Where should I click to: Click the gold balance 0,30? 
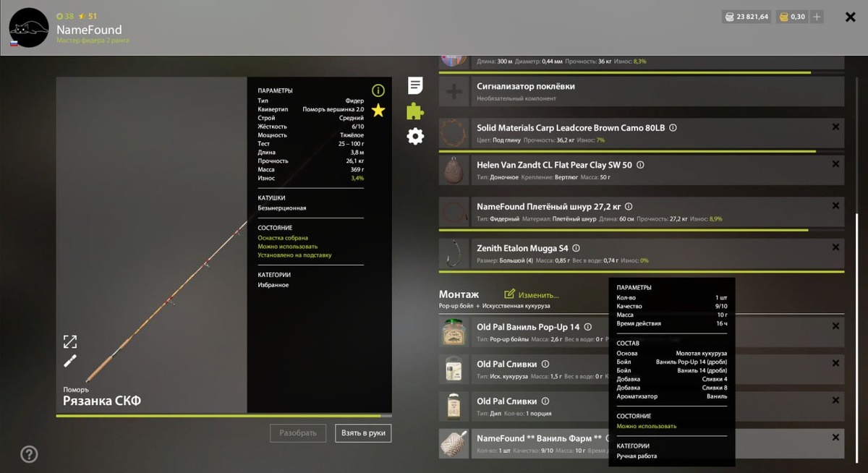click(791, 17)
